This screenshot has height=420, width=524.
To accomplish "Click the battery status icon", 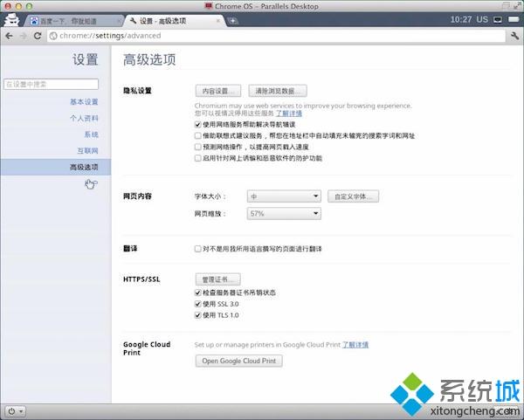I will (x=514, y=20).
